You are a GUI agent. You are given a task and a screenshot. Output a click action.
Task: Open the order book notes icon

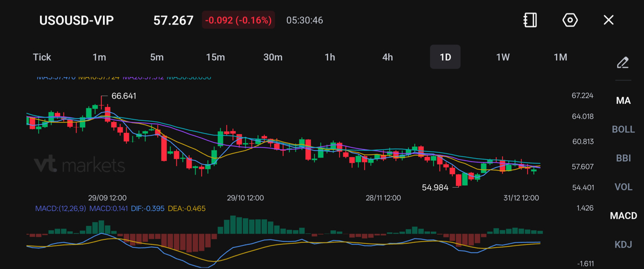click(530, 20)
